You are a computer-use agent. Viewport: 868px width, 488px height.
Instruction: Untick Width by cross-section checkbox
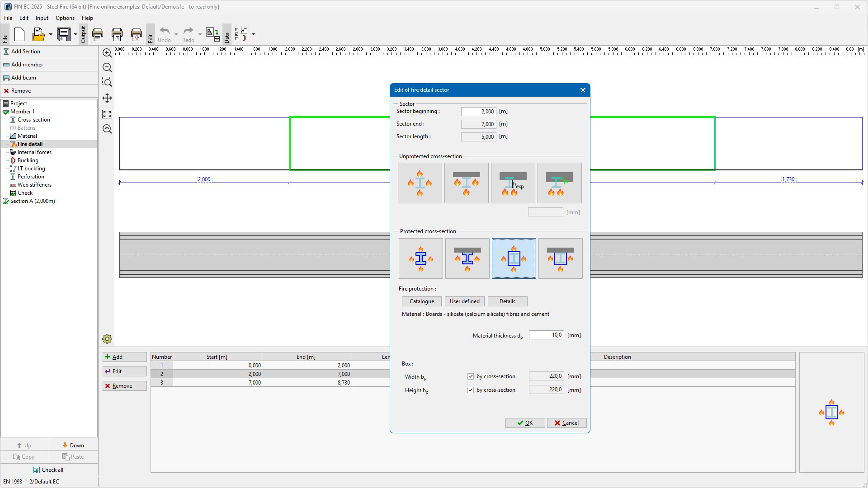[471, 376]
